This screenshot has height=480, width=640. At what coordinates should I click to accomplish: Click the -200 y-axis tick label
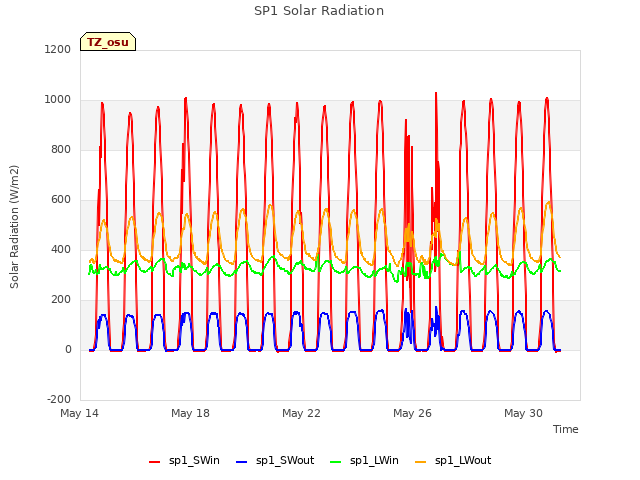(59, 399)
